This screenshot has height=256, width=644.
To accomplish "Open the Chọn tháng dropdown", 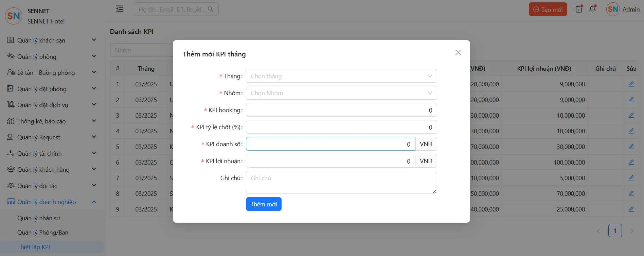I will [x=341, y=76].
